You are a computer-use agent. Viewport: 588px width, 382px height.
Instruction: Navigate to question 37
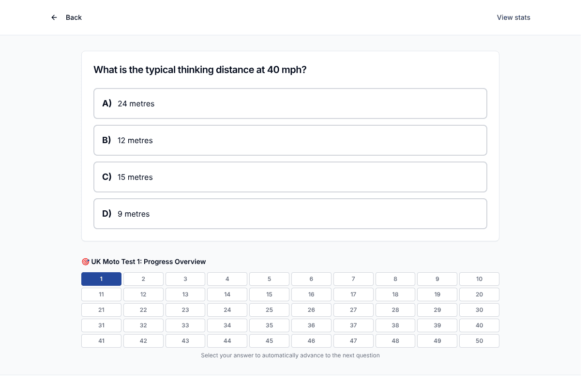pos(353,325)
